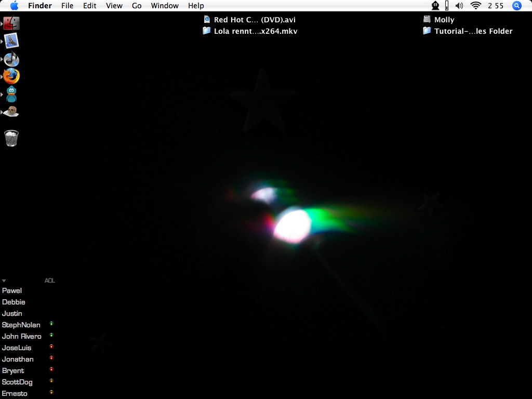532x399 pixels.
Task: Launch Mail from the stamp icon
Action: click(x=11, y=41)
